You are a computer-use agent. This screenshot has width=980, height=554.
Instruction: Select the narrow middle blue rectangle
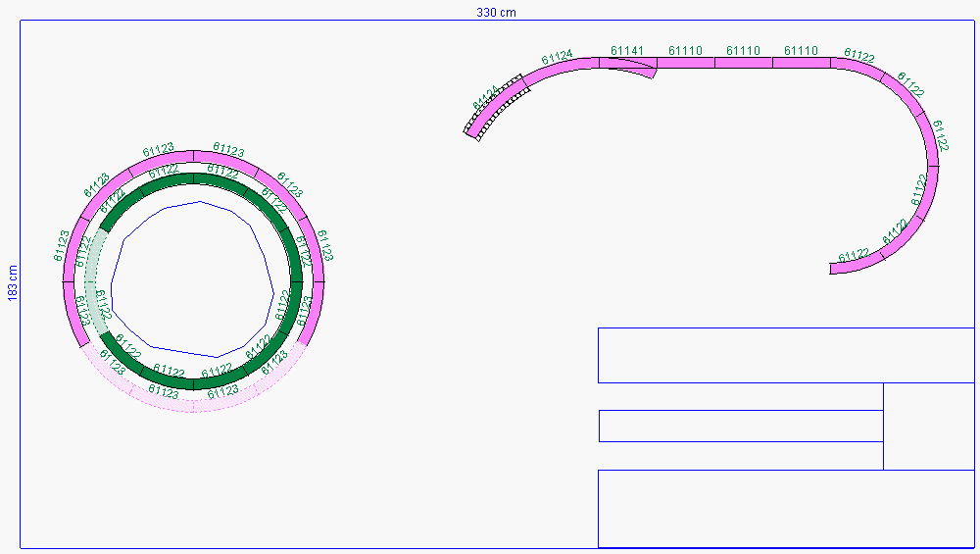click(x=741, y=426)
